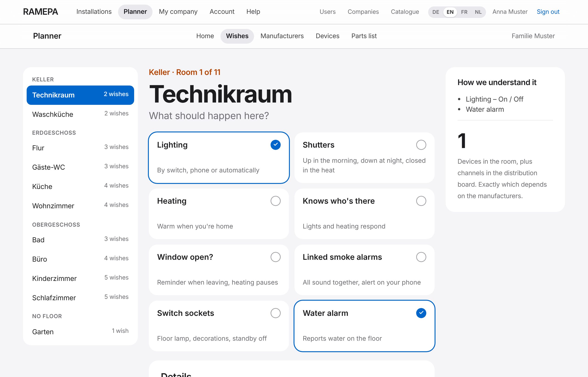The image size is (588, 377).
Task: Open My company page
Action: tap(178, 12)
